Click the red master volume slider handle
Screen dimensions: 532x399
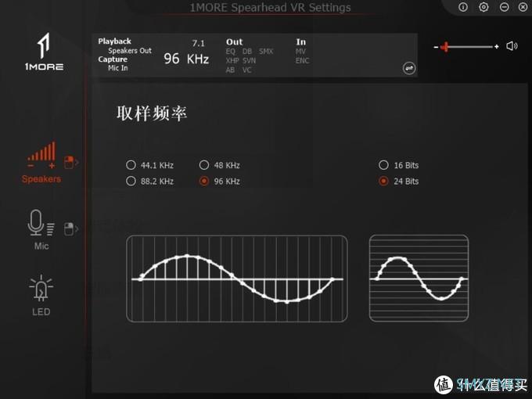point(445,47)
